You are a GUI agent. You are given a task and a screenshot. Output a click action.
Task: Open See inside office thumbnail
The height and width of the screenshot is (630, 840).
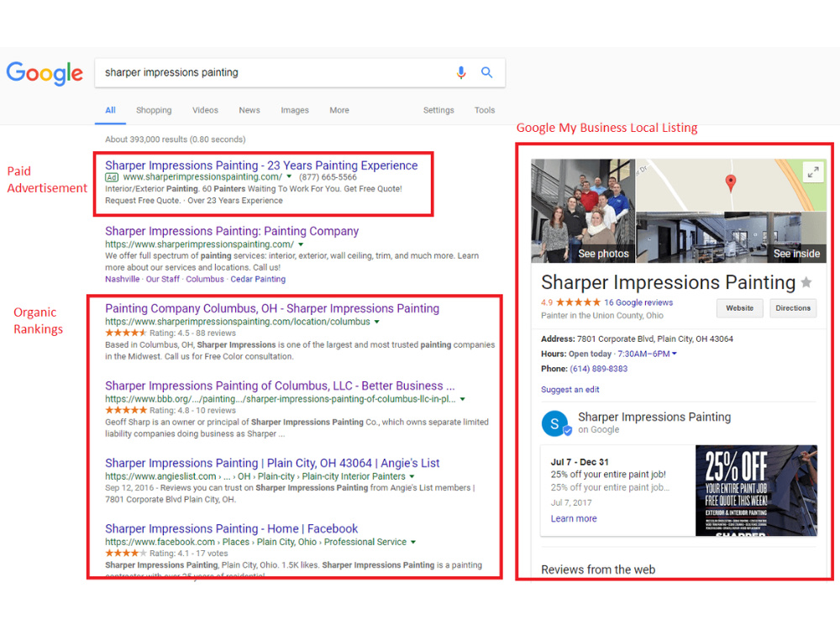tap(731, 237)
